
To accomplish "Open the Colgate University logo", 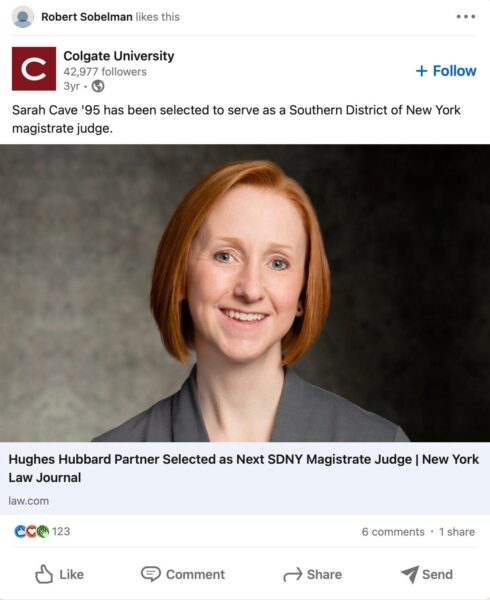I will coord(34,68).
